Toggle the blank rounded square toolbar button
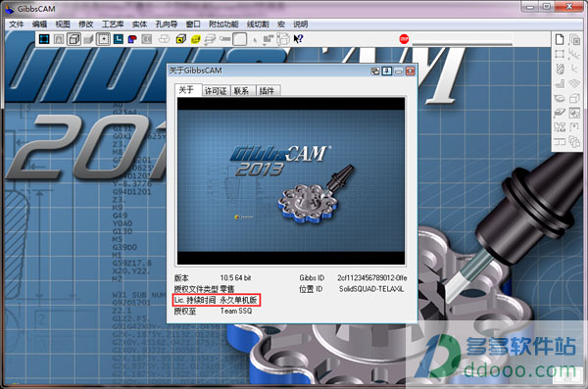 (240, 39)
